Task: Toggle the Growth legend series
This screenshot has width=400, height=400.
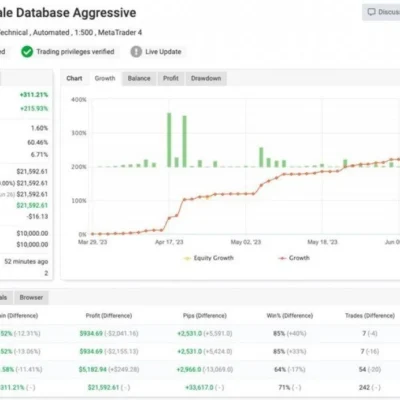Action: pyautogui.click(x=294, y=258)
